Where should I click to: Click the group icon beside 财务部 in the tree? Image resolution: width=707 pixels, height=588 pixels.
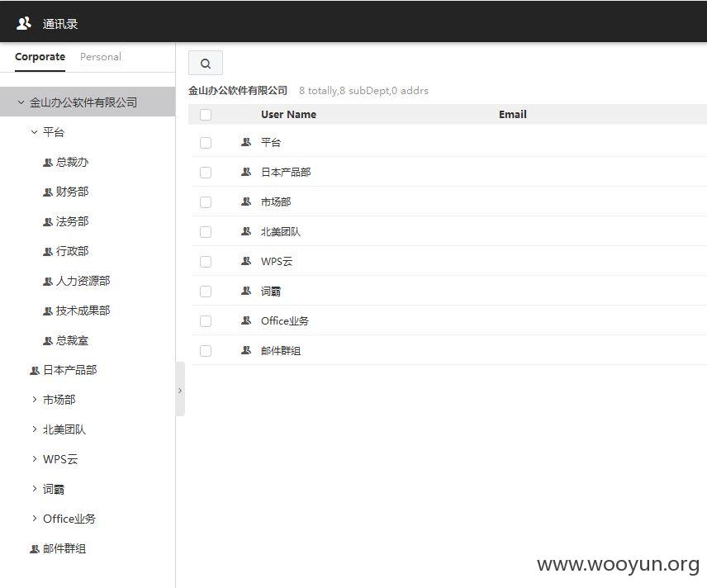pos(48,192)
